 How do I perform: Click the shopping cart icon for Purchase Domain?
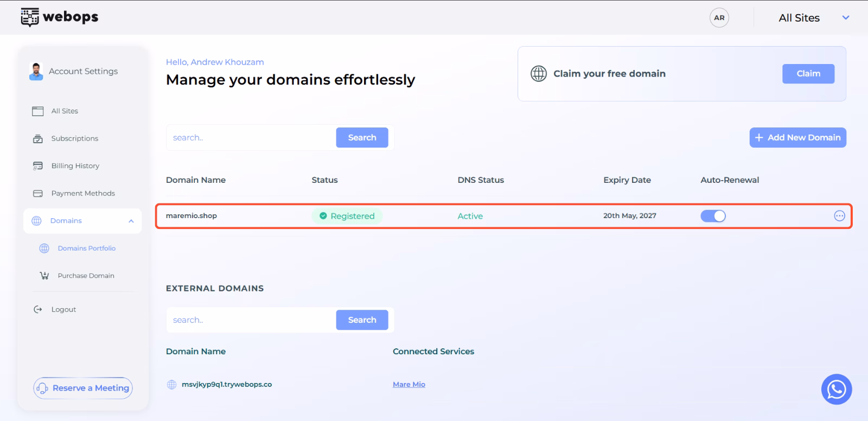click(44, 276)
